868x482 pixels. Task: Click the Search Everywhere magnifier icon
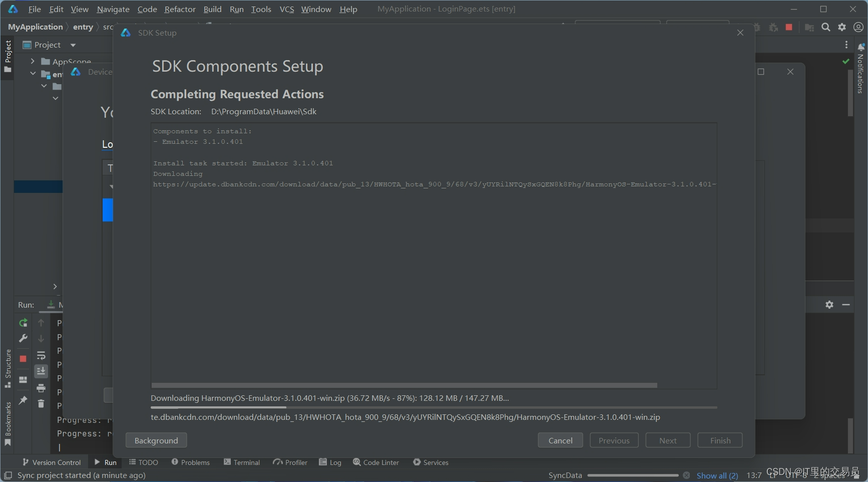(826, 27)
